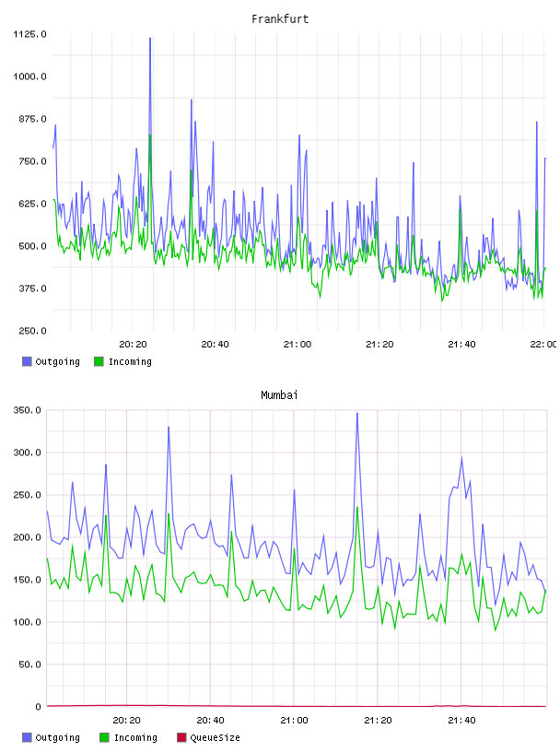560x752 pixels.
Task: Click the 1125.0 y-axis label on Frankfurt chart
Action: (29, 34)
